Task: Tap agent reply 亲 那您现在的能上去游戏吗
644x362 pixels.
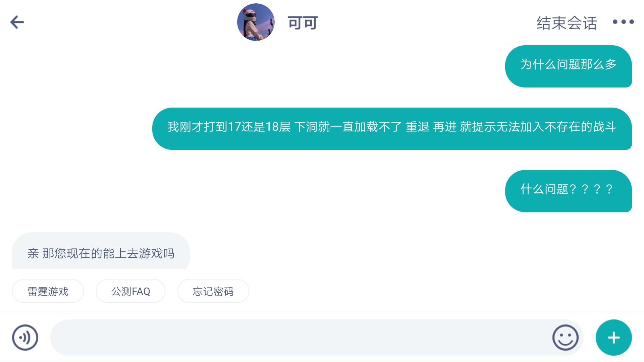Action: tap(101, 251)
